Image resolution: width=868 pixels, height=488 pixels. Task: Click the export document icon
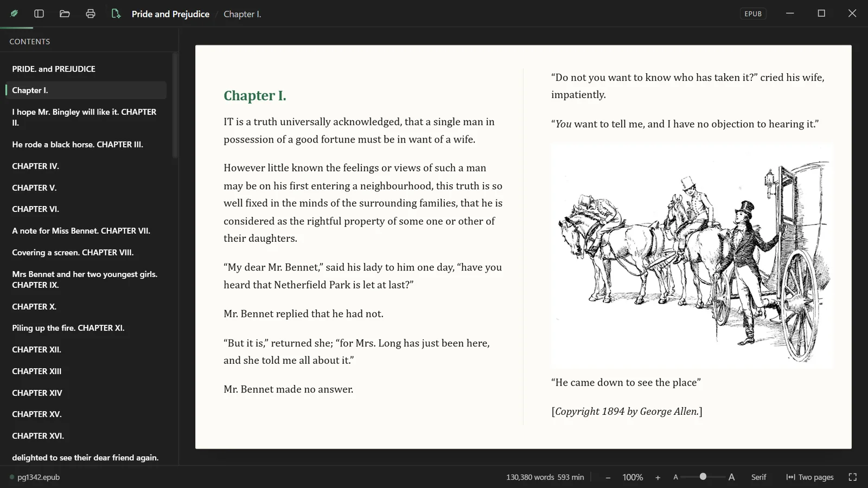click(116, 14)
